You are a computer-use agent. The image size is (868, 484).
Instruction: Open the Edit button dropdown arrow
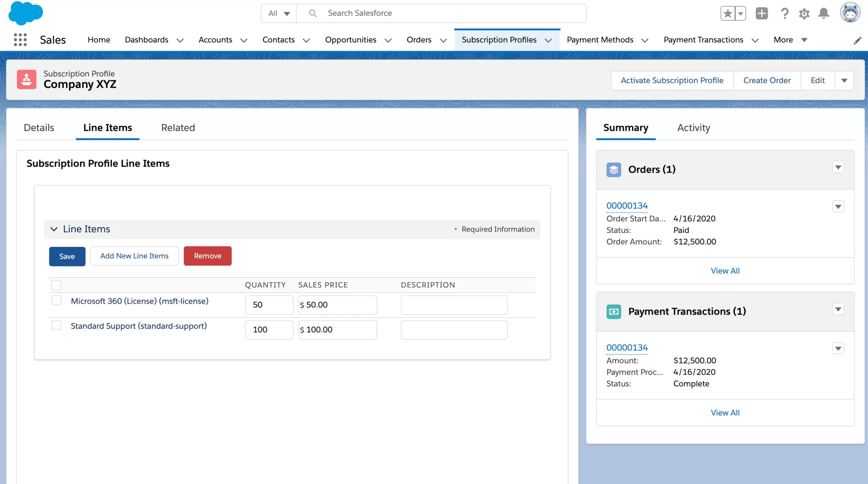[x=844, y=80]
